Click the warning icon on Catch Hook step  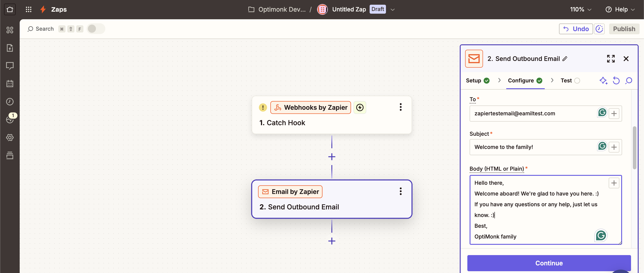click(x=263, y=107)
